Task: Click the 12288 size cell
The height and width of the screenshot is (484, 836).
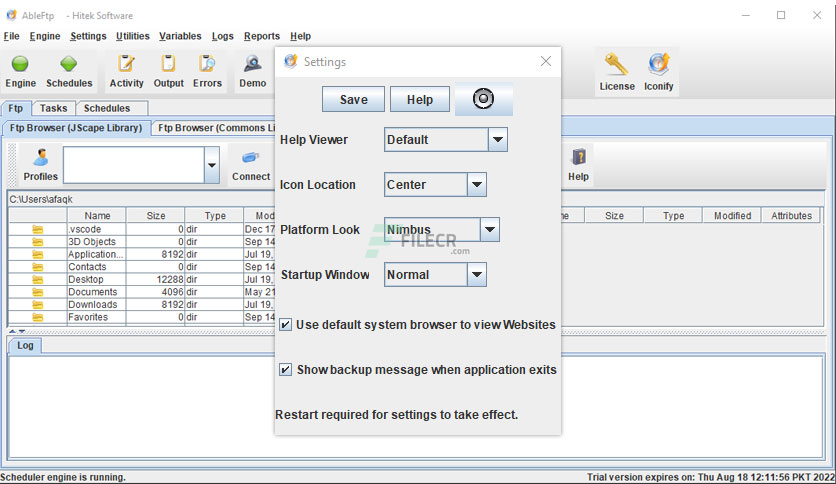Action: coord(156,279)
